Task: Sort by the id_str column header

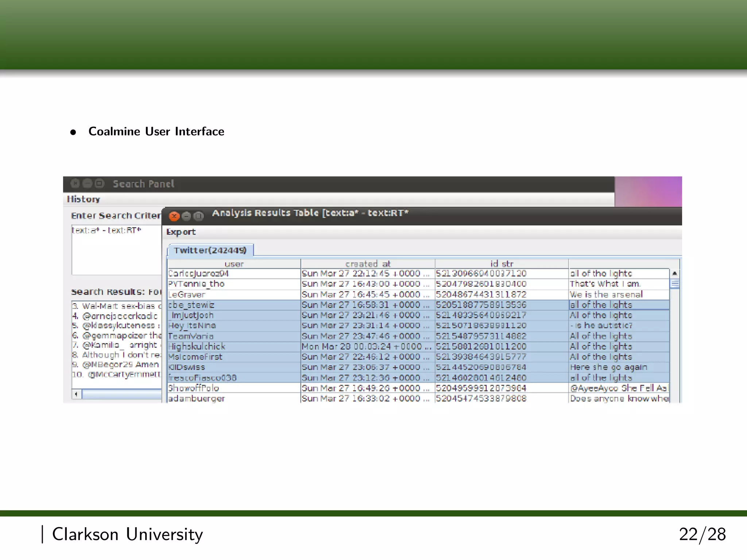Action: (502, 264)
